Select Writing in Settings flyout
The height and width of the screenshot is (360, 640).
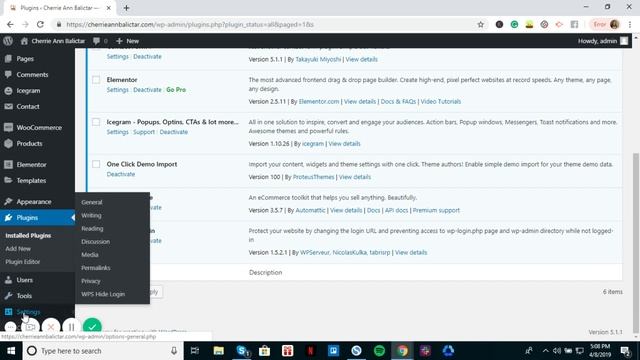91,216
